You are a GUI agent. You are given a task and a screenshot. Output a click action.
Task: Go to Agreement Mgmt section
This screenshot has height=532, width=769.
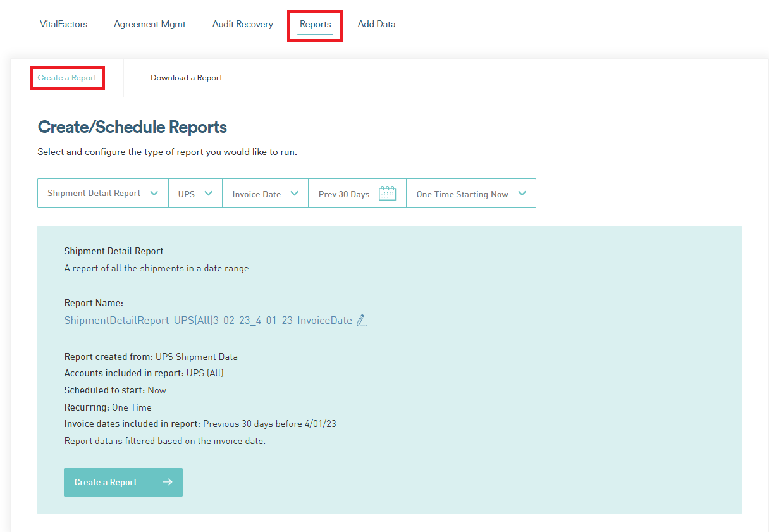coord(149,23)
